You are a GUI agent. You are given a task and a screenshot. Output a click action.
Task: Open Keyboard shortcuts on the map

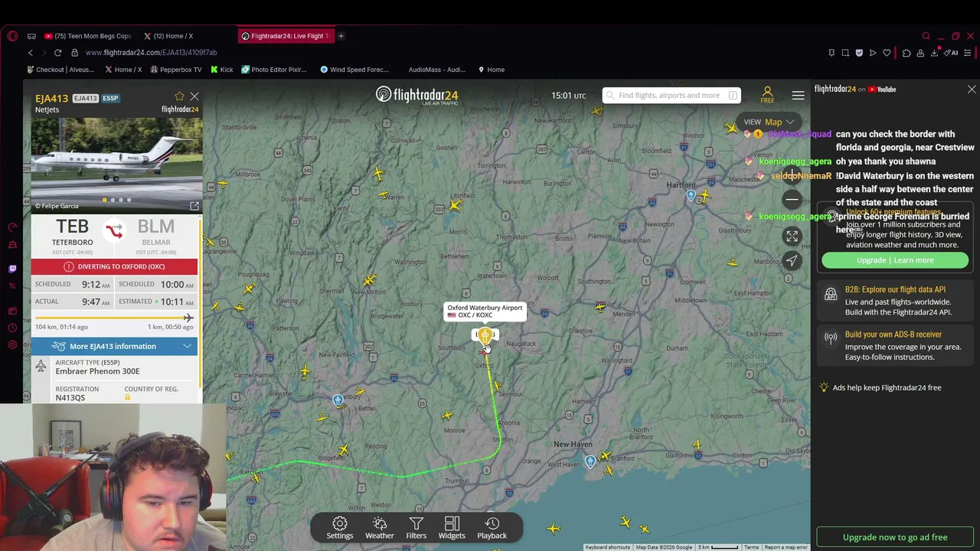(x=607, y=547)
